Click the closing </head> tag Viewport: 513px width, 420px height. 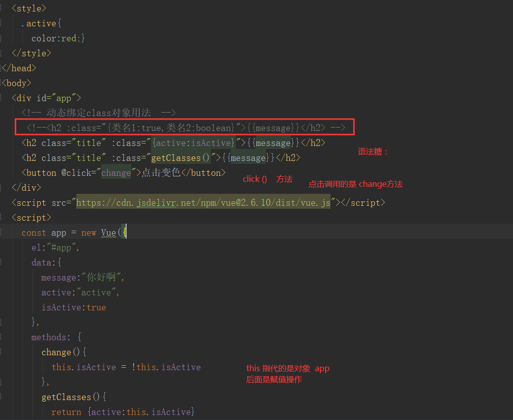tap(19, 68)
